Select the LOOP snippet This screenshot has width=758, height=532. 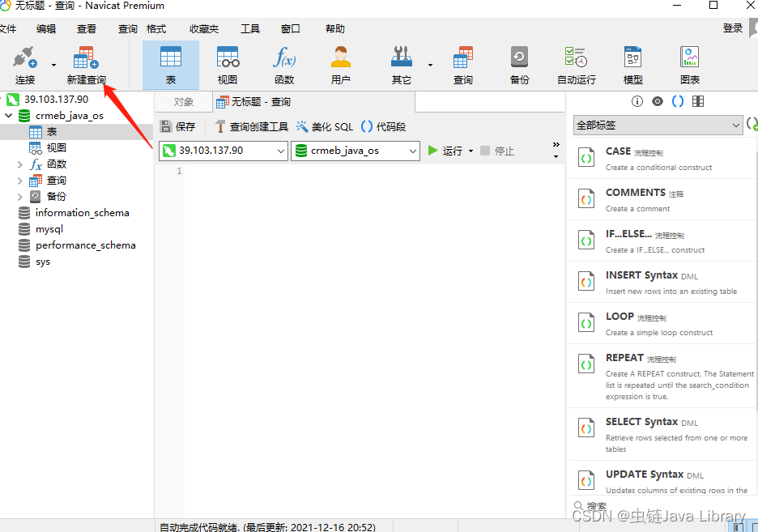662,323
